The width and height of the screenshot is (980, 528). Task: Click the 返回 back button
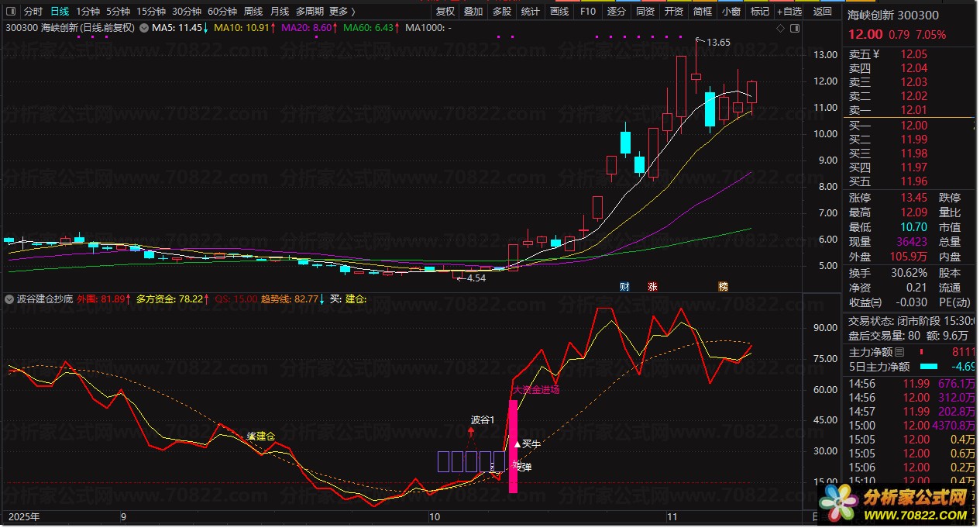pos(823,12)
